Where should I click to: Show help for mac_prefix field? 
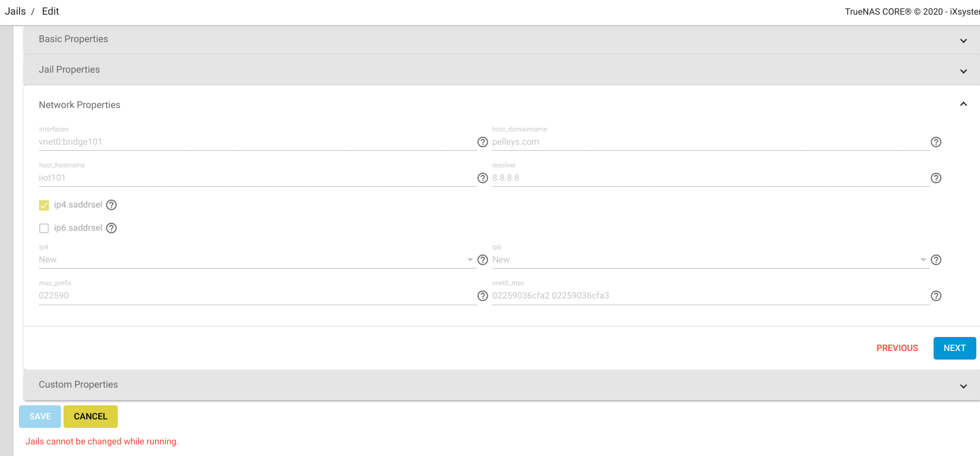[482, 296]
